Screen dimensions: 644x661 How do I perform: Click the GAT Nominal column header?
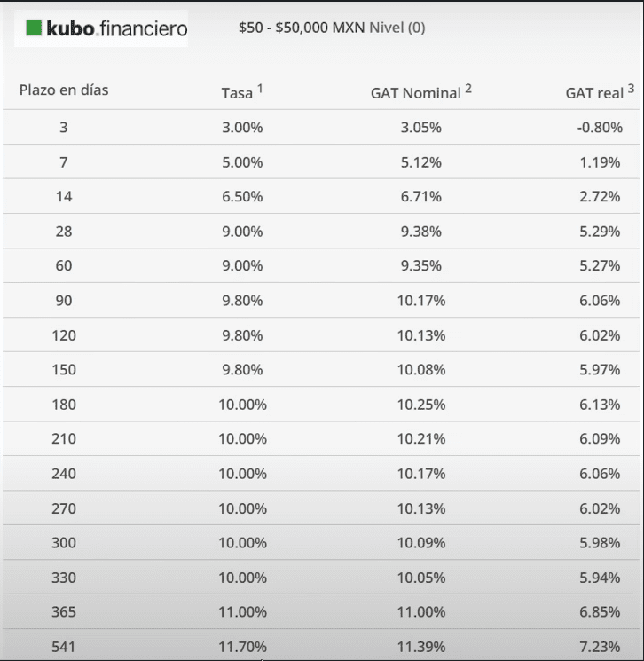pos(416,93)
